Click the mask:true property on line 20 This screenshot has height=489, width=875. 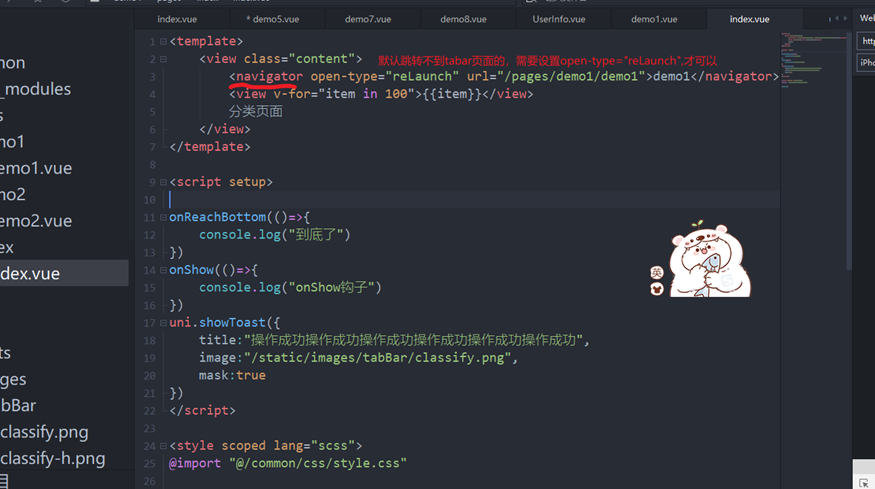click(232, 376)
